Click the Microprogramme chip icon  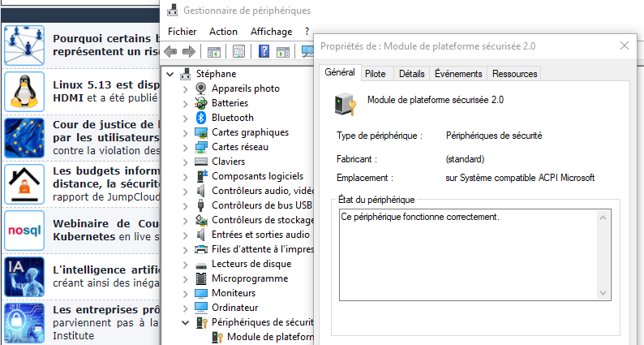click(x=201, y=278)
